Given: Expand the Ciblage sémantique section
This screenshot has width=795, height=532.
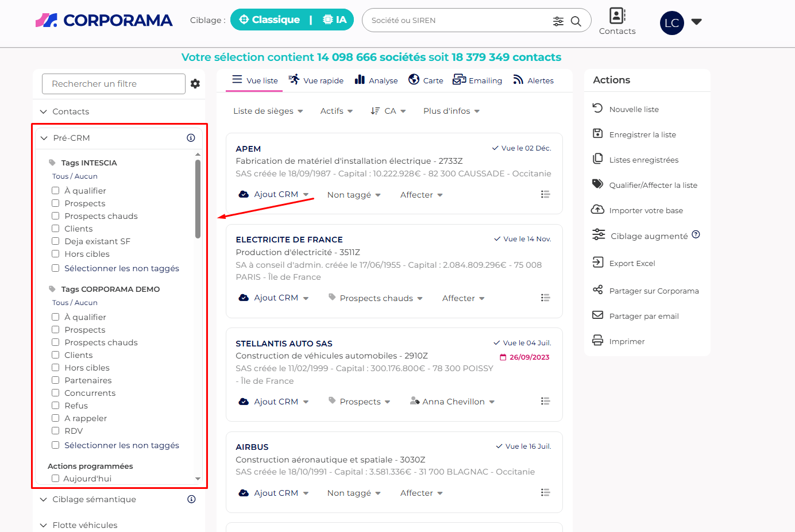Looking at the screenshot, I should point(94,499).
